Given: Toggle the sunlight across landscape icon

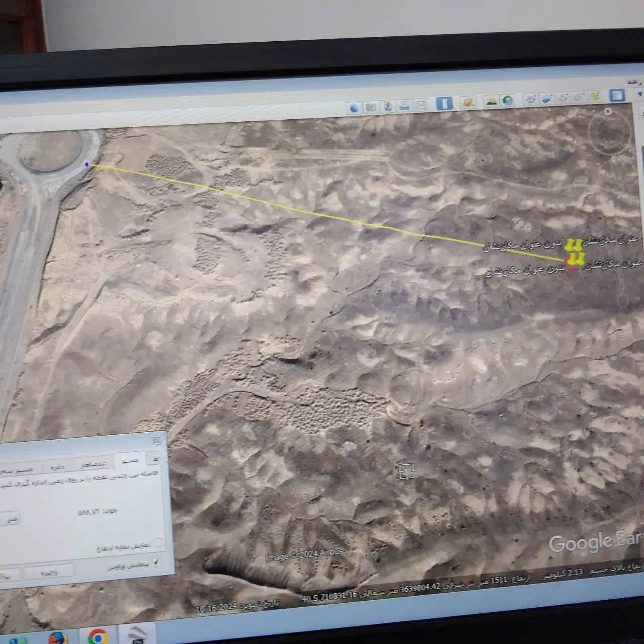Looking at the screenshot, I should point(492,101).
